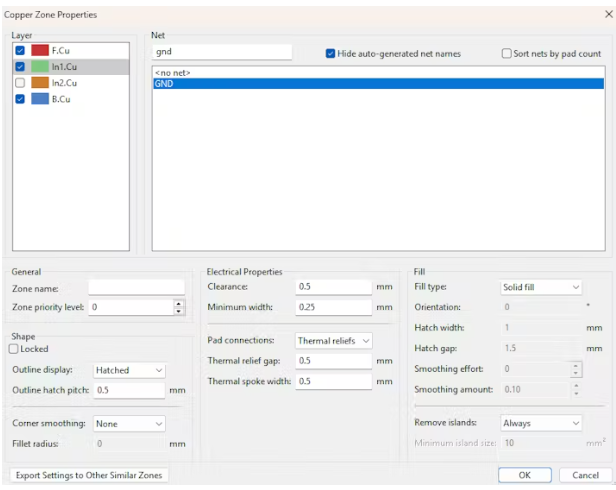Open the Pad connections dropdown
Image resolution: width=616 pixels, height=490 pixels.
333,341
